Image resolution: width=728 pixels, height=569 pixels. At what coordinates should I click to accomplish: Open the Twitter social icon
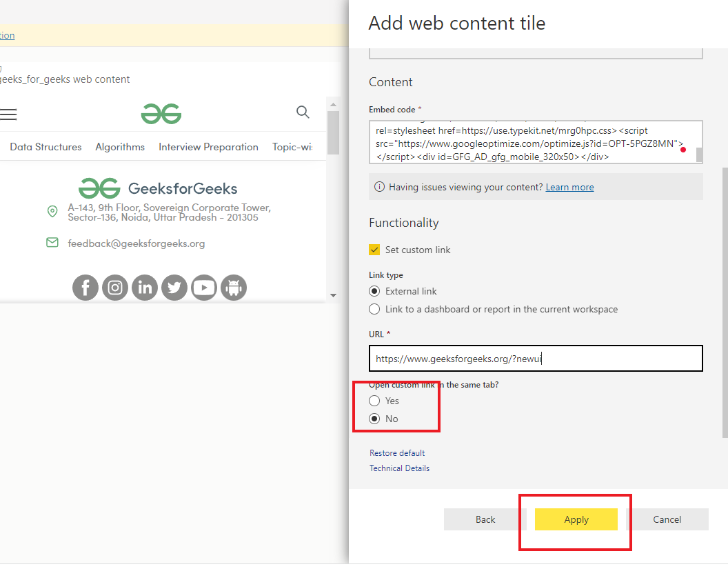(x=174, y=288)
